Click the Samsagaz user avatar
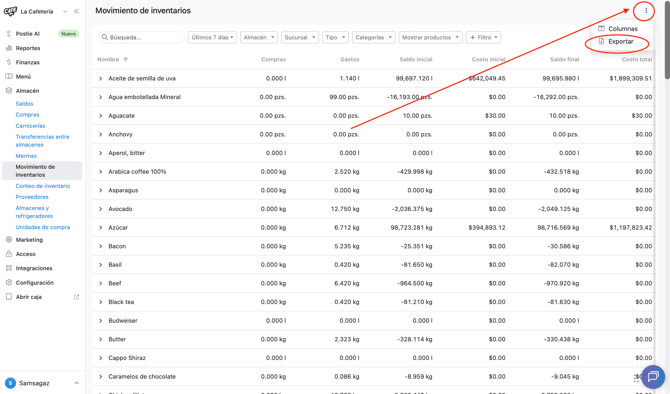This screenshot has width=670, height=394. [10, 383]
